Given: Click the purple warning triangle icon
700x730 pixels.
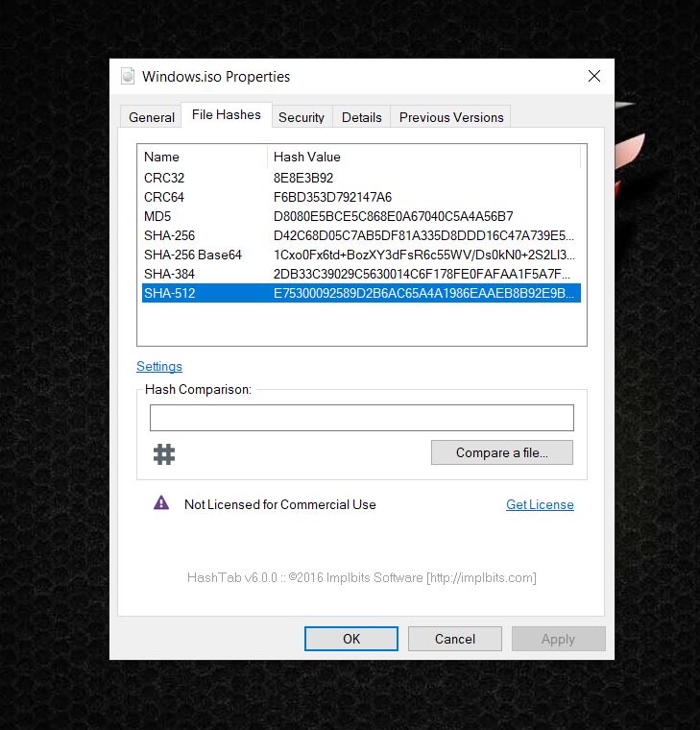Looking at the screenshot, I should pos(161,502).
